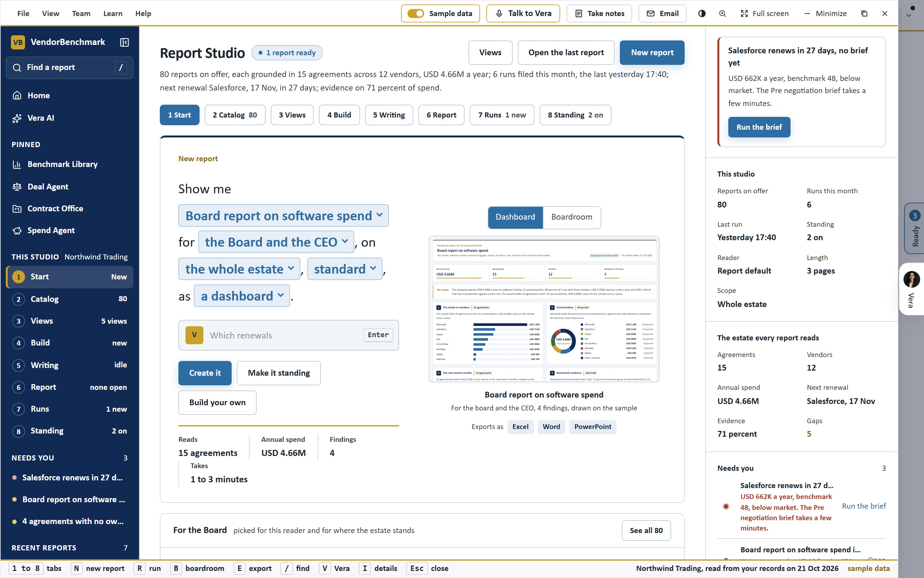924x578 pixels.
Task: Open Vera AI from the sidebar
Action: [x=70, y=118]
